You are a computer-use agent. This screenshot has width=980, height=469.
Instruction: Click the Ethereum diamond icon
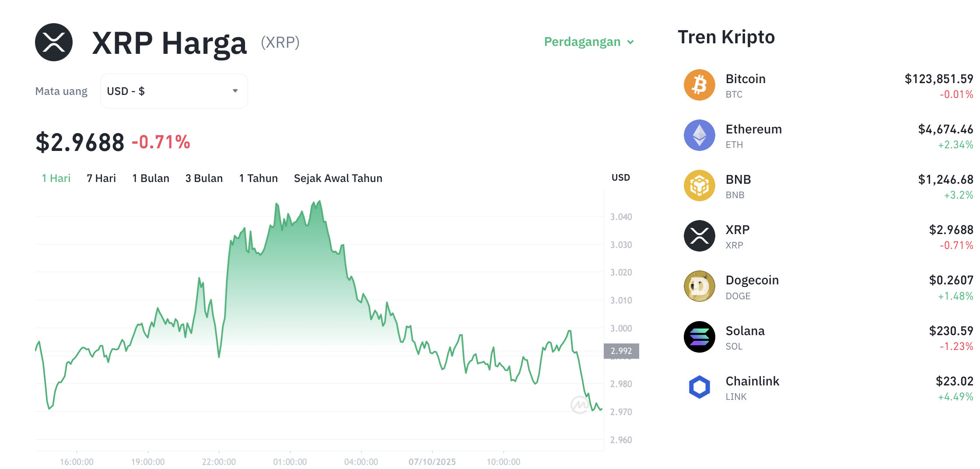pyautogui.click(x=699, y=135)
